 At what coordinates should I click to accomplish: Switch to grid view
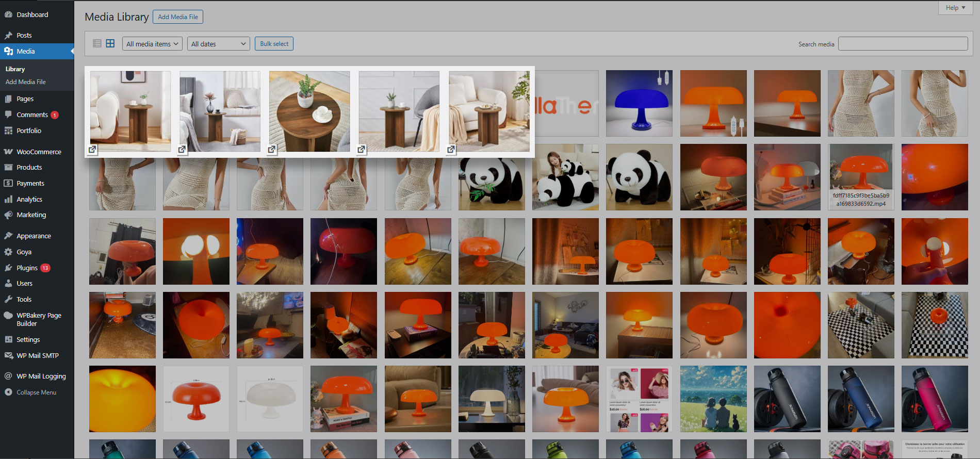click(x=110, y=43)
